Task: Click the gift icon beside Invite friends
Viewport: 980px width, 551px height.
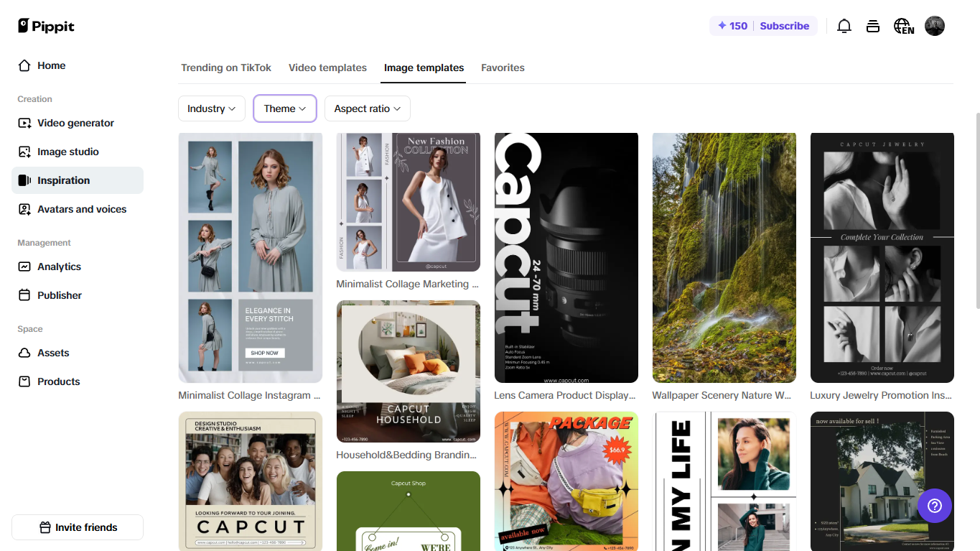Action: pyautogui.click(x=45, y=527)
